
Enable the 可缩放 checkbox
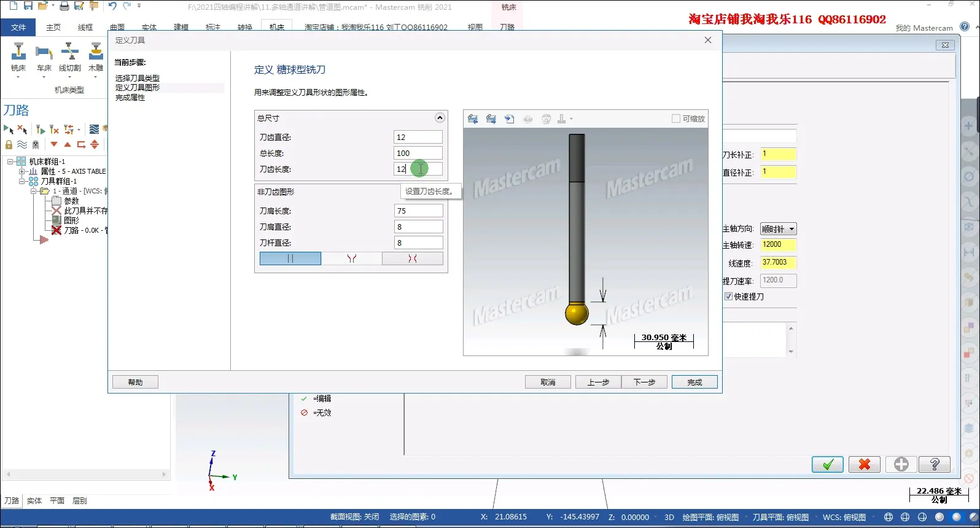click(x=676, y=119)
